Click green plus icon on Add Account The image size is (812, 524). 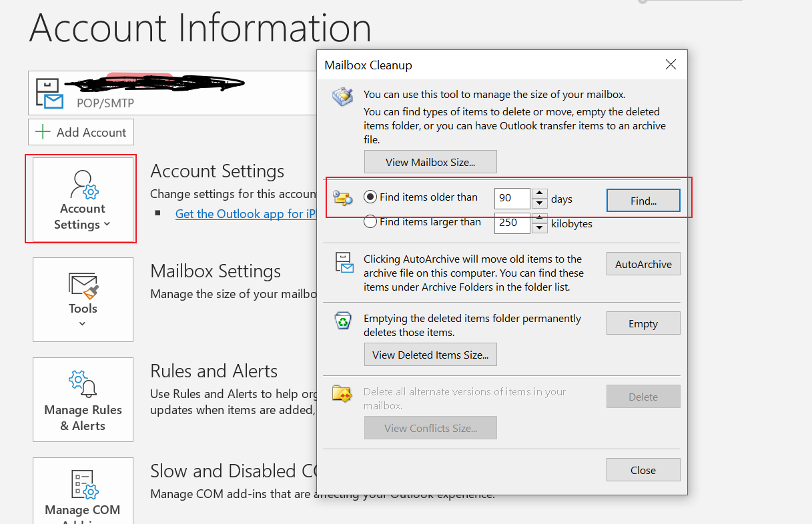(43, 132)
